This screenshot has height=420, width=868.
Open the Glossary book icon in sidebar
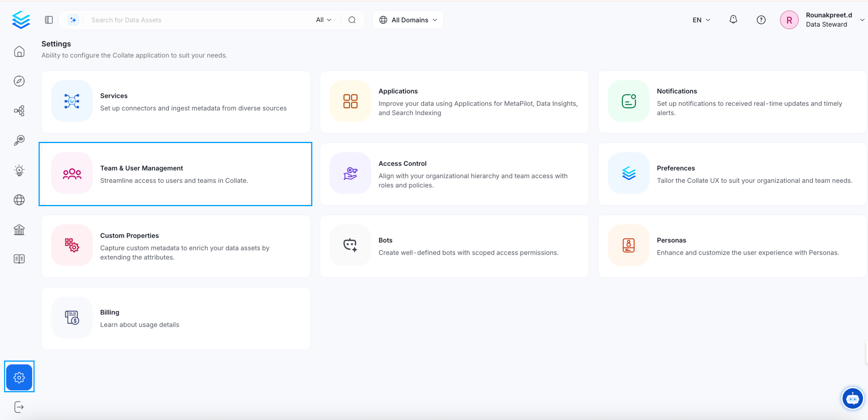19,259
